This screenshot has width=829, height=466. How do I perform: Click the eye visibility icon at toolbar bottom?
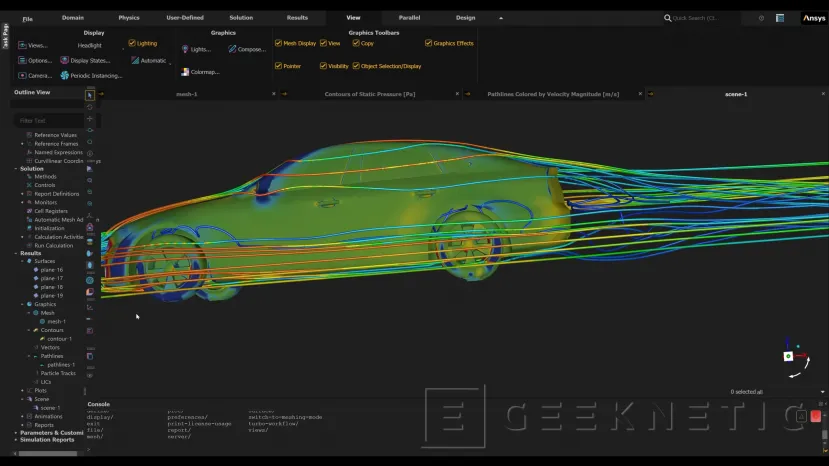coord(90,376)
